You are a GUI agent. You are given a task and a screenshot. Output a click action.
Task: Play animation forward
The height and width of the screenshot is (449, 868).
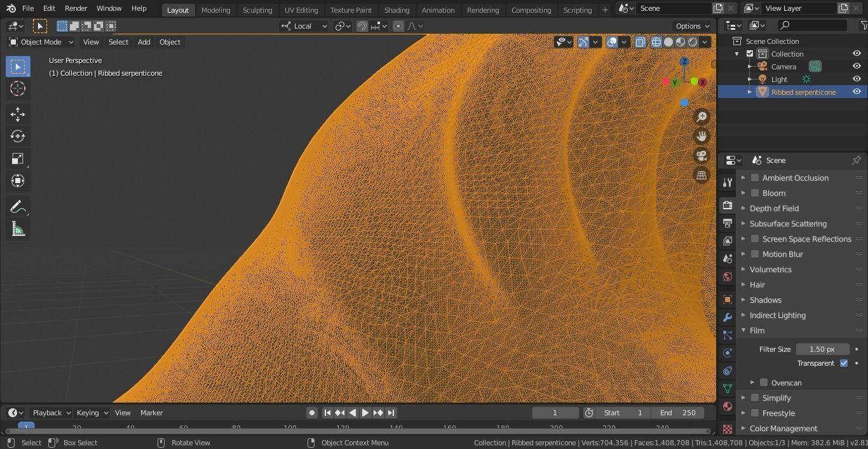[365, 413]
